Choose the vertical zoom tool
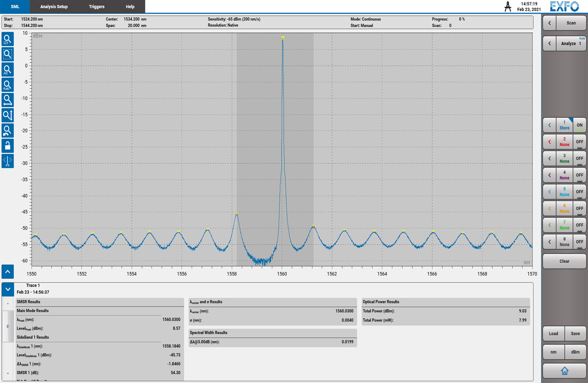The image size is (588, 383). 8,115
